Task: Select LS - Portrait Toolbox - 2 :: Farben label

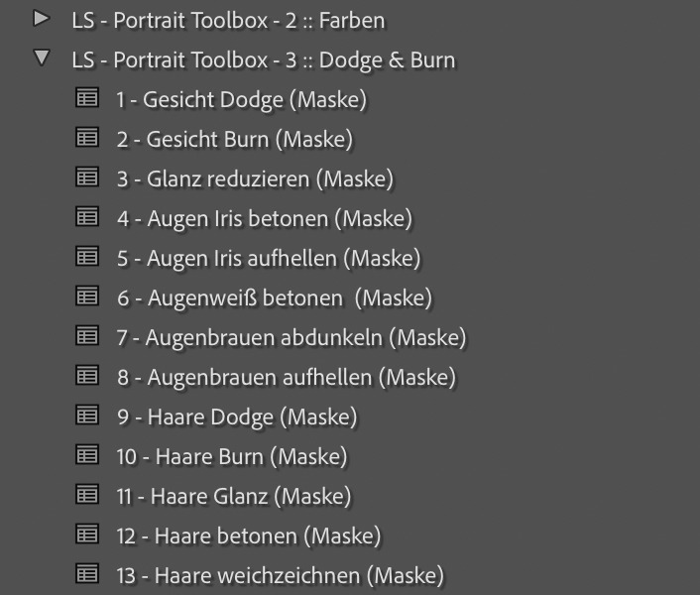Action: [228, 20]
